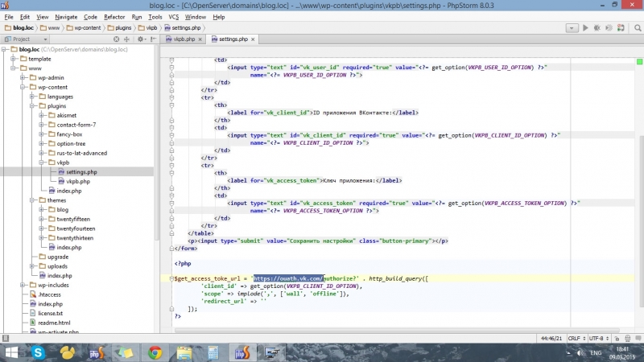Image resolution: width=644 pixels, height=362 pixels.
Task: Open Skype from the taskbar
Action: pyautogui.click(x=38, y=352)
